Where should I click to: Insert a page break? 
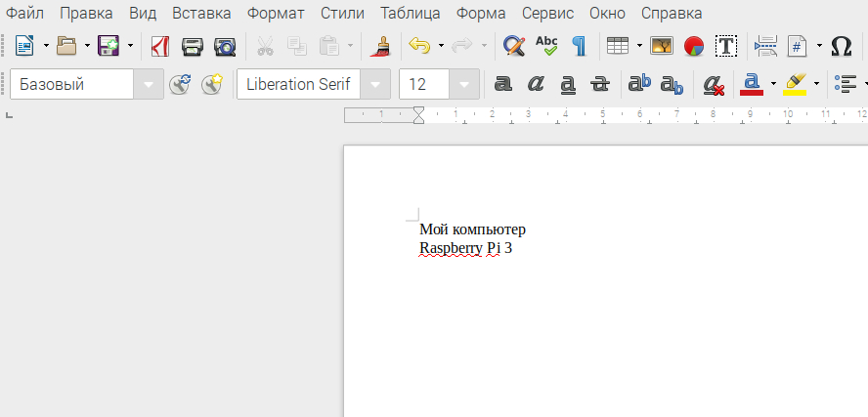[x=765, y=46]
